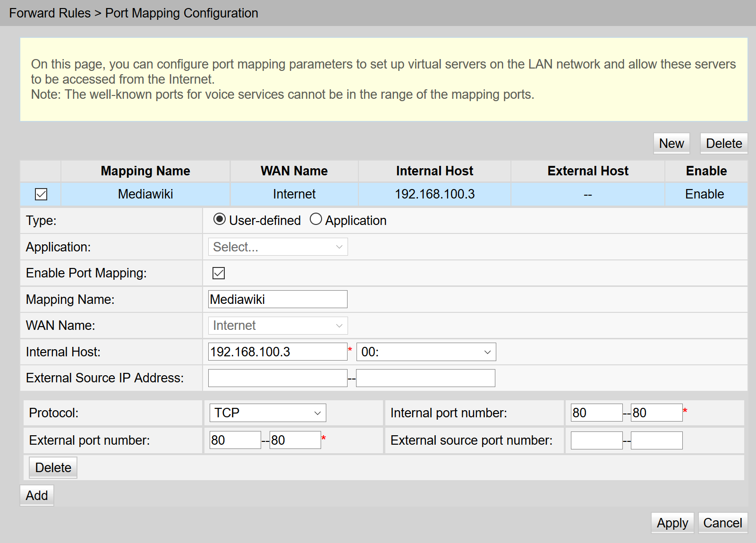Choose the Application type radio button
Image resolution: width=756 pixels, height=543 pixels.
[315, 219]
